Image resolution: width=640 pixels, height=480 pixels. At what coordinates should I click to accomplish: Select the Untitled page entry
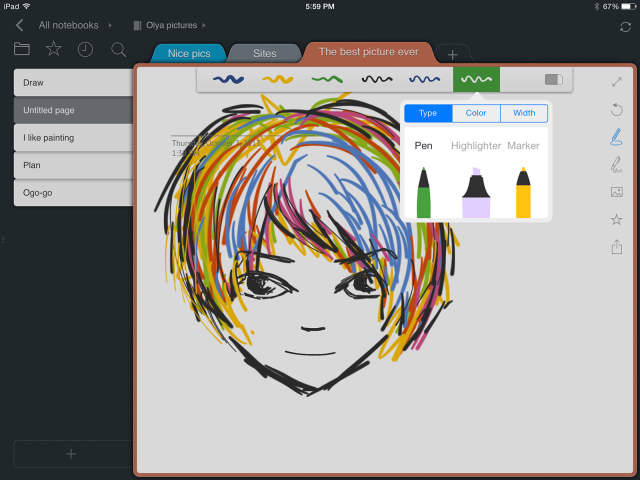(73, 110)
